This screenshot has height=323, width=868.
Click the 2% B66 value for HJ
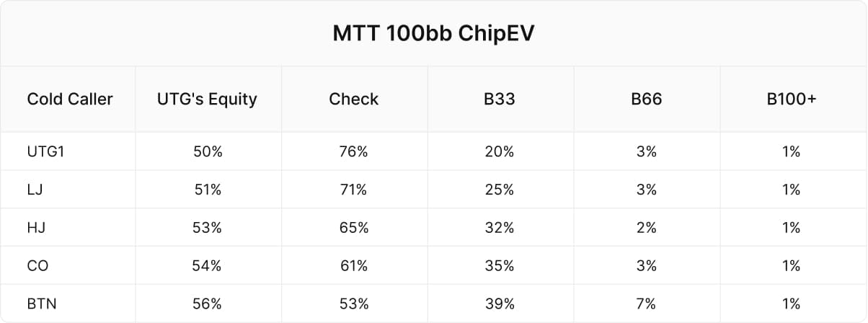point(646,228)
